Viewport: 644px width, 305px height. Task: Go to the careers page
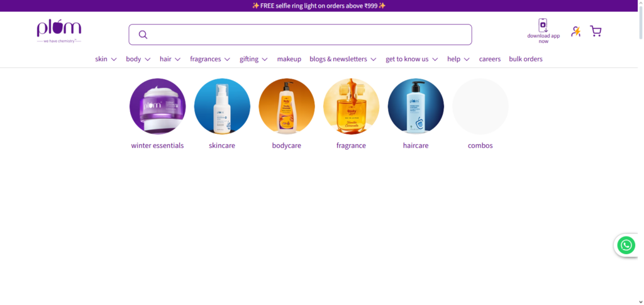490,59
